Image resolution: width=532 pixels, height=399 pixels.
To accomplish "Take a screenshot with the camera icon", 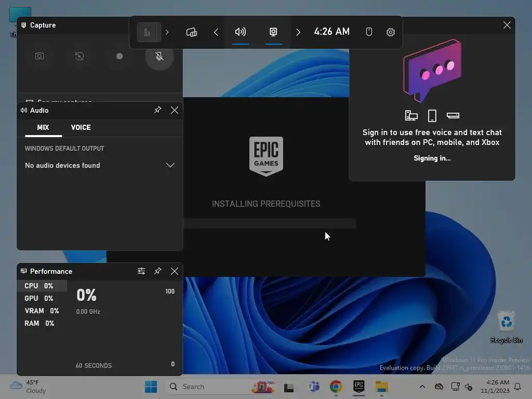I will (39, 56).
